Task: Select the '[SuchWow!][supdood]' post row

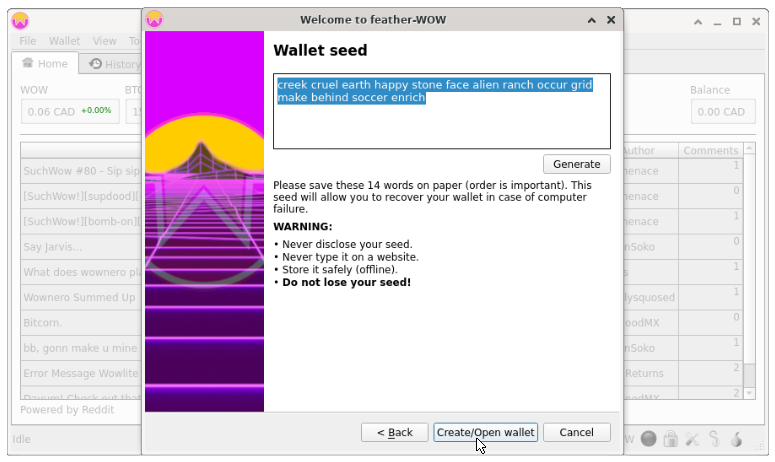Action: point(82,196)
